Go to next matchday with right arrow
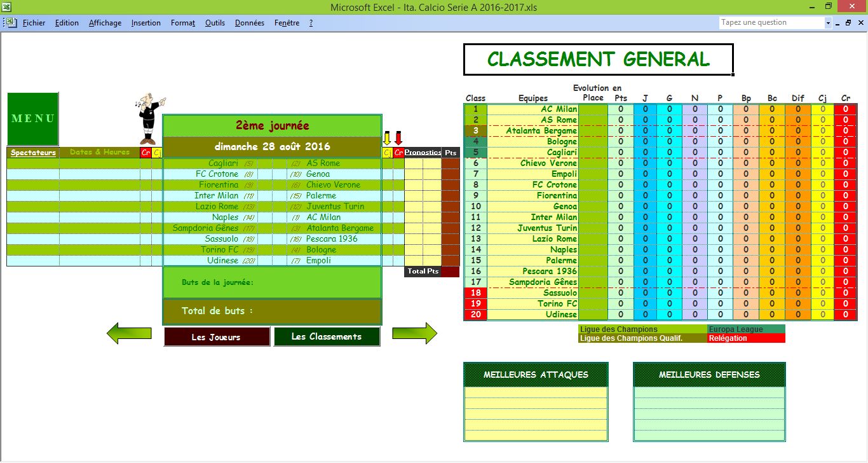This screenshot has height=463, width=868. tap(414, 334)
